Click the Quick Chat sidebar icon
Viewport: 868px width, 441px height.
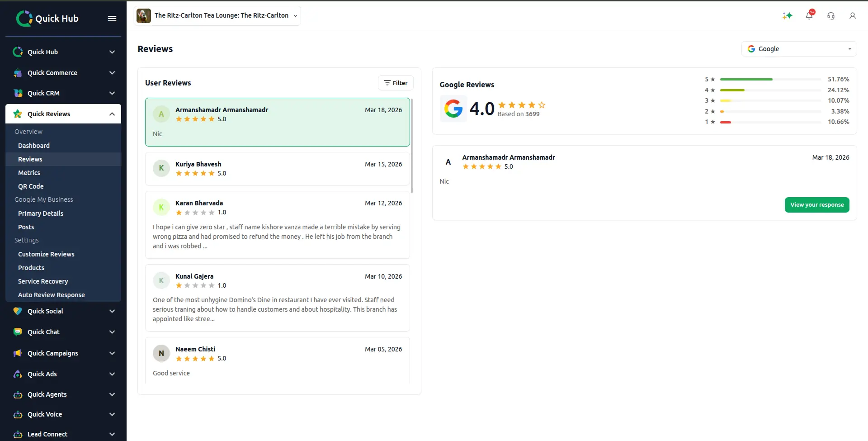(x=18, y=332)
